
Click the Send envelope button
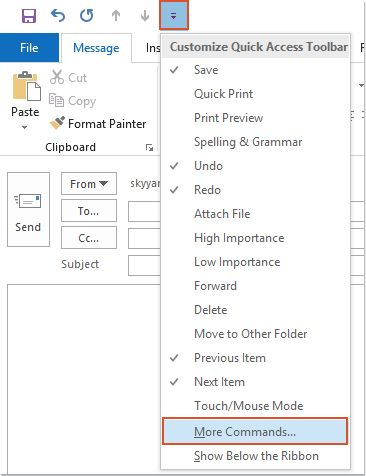[x=28, y=209]
